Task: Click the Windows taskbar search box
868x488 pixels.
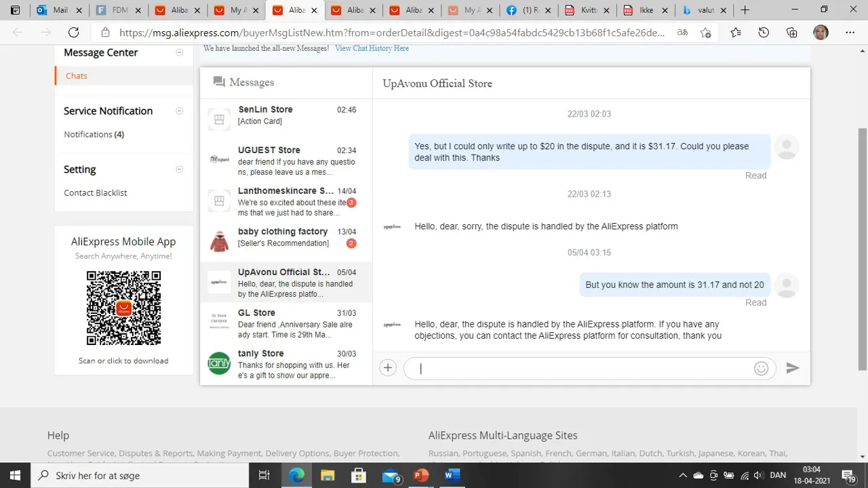Action: 139,475
